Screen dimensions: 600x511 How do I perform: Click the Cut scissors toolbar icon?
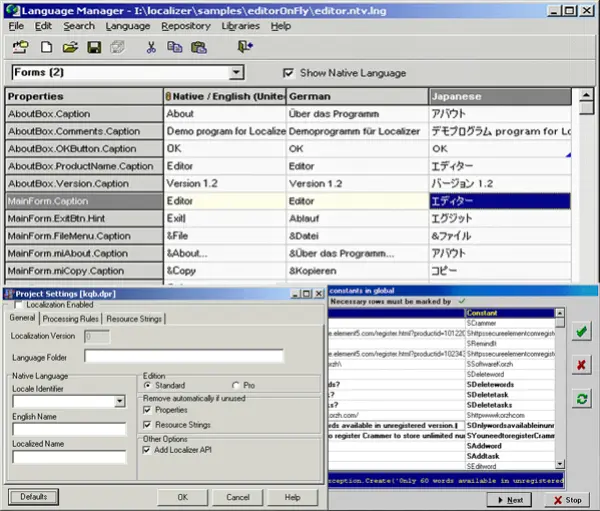click(x=151, y=46)
